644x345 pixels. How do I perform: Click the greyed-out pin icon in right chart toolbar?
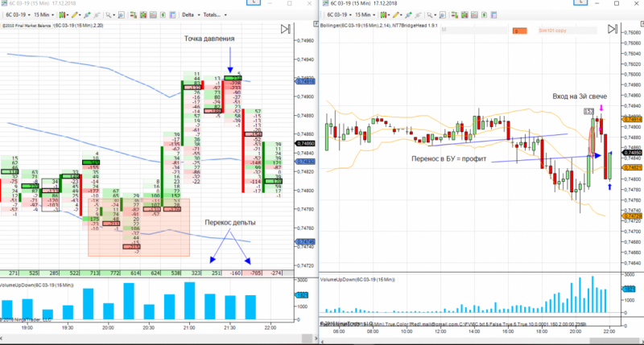coord(418,14)
